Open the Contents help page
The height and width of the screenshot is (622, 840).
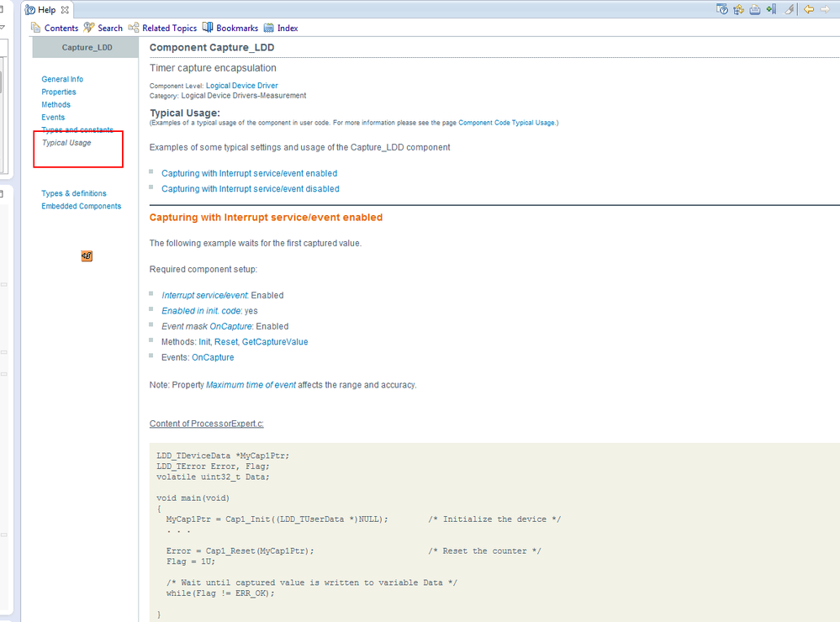coord(55,28)
